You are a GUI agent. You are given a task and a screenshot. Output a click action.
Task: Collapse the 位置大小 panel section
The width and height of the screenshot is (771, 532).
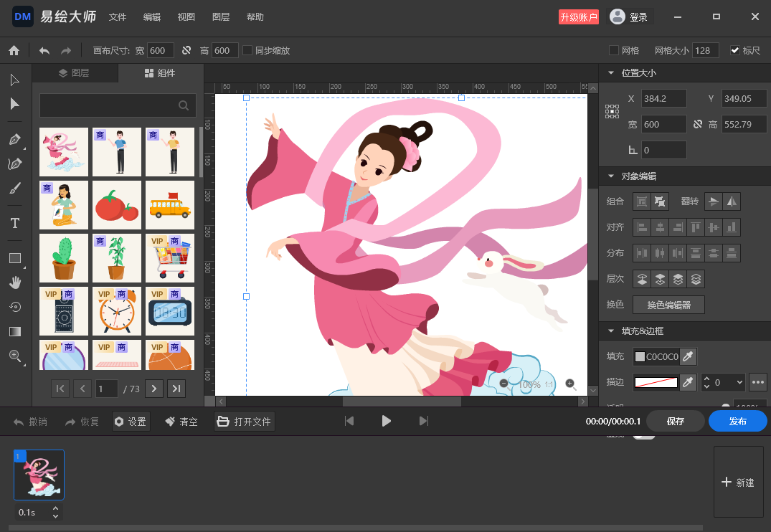tap(610, 73)
